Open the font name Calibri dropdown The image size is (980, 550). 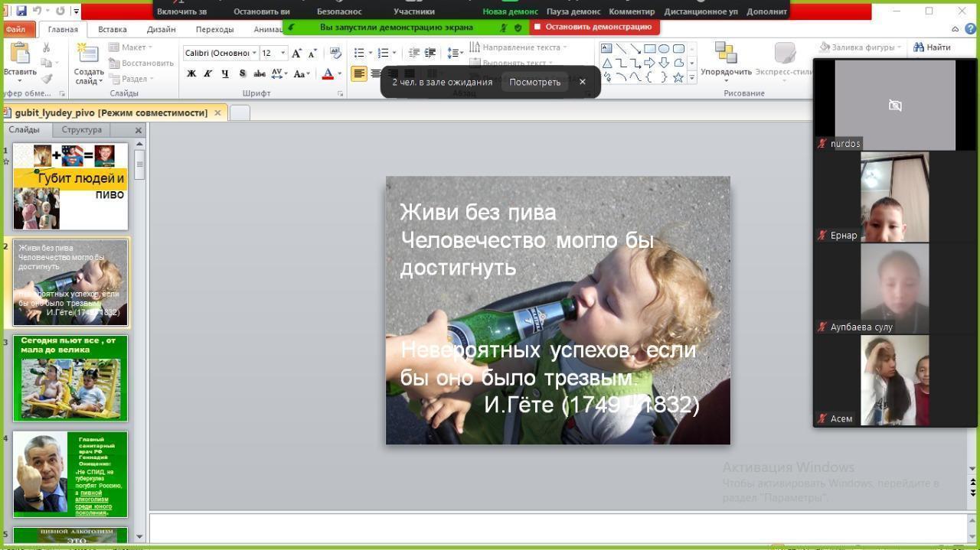[x=254, y=53]
